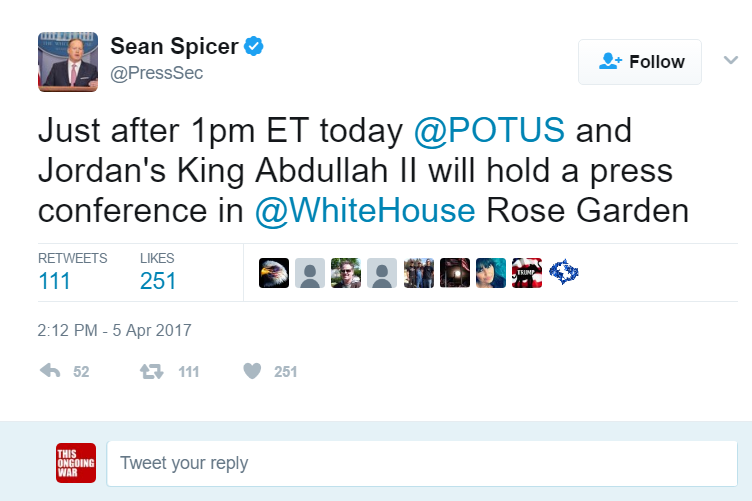
Task: Click This Ongoing War account avatar
Action: (76, 463)
